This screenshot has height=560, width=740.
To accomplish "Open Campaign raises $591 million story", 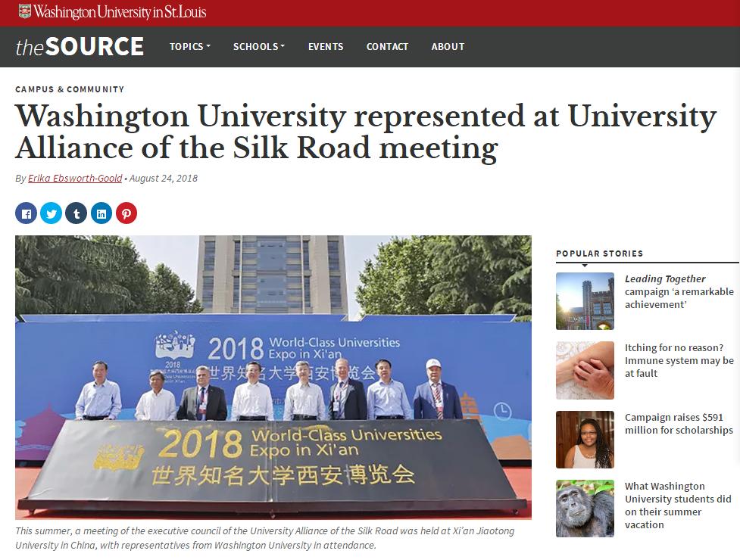I will [x=679, y=424].
